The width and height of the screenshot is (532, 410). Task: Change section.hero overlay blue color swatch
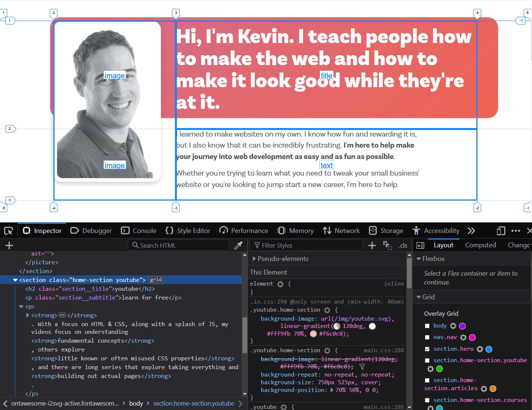[x=489, y=349]
